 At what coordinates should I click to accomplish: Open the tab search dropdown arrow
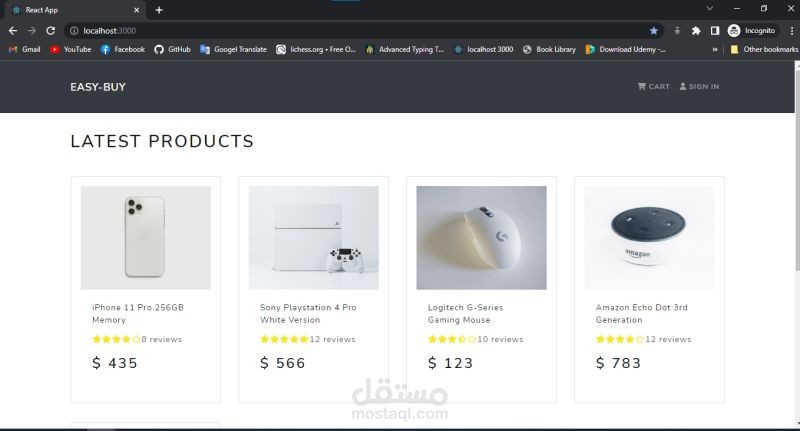click(710, 9)
